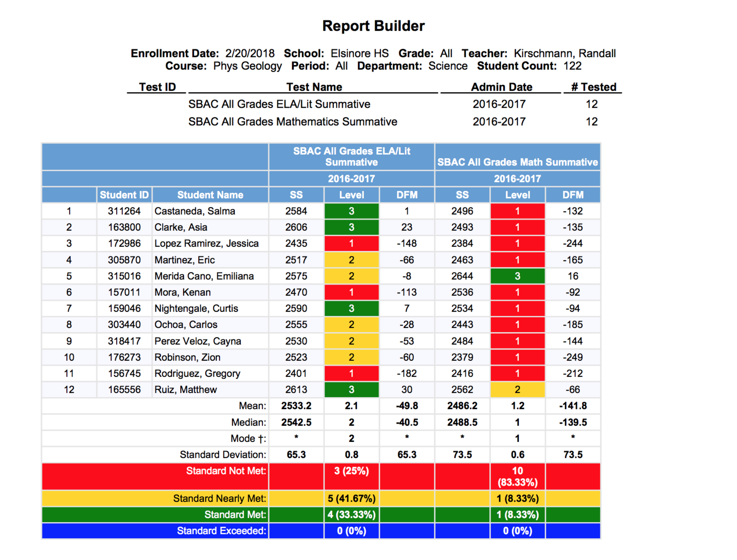Click the Standard Exceeded row label
This screenshot has height=560, width=737.
click(x=221, y=531)
